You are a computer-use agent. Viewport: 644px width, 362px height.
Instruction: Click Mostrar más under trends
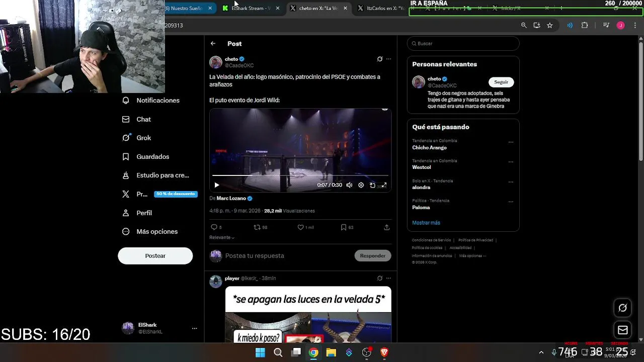click(x=426, y=223)
